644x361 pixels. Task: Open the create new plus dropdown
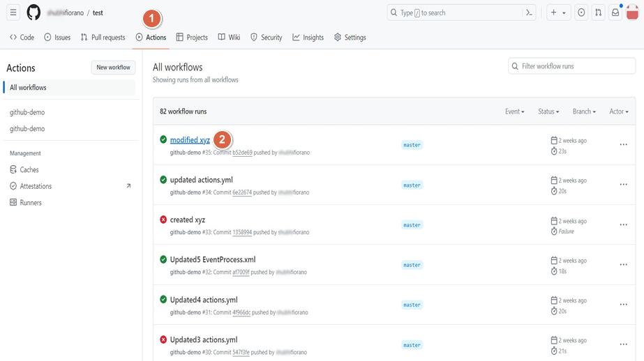(x=558, y=13)
